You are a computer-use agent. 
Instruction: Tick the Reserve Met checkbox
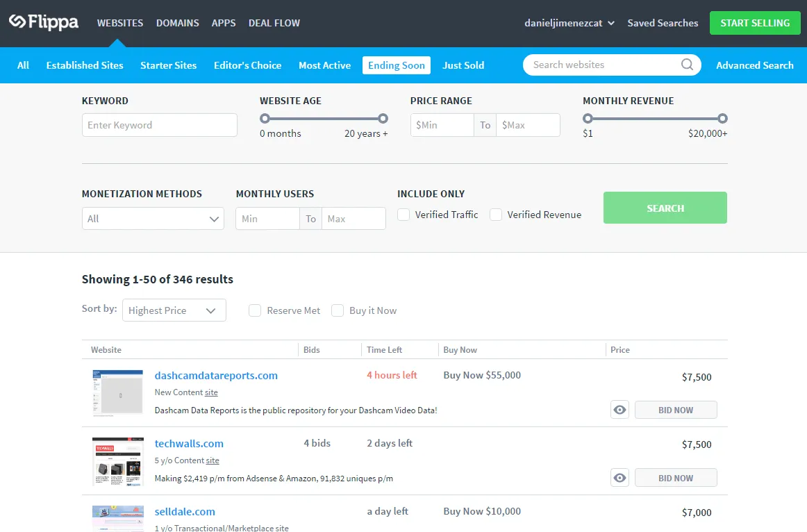coord(255,310)
